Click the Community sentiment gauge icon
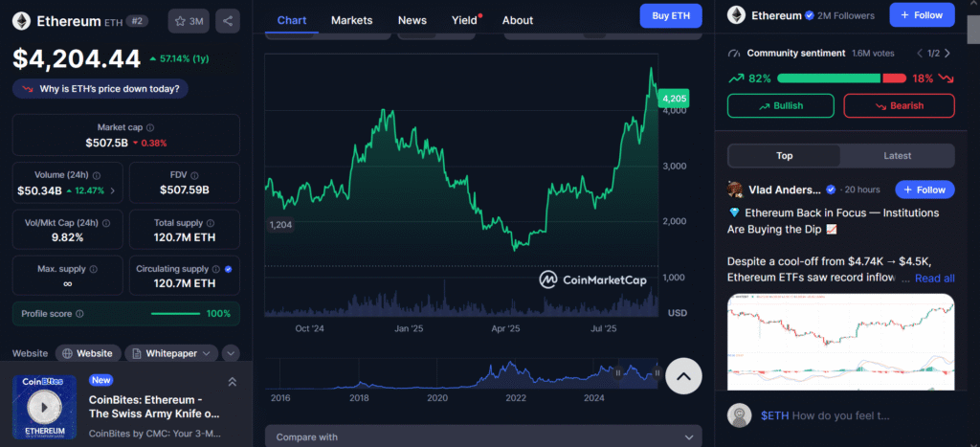The width and height of the screenshot is (980, 447). [x=734, y=54]
